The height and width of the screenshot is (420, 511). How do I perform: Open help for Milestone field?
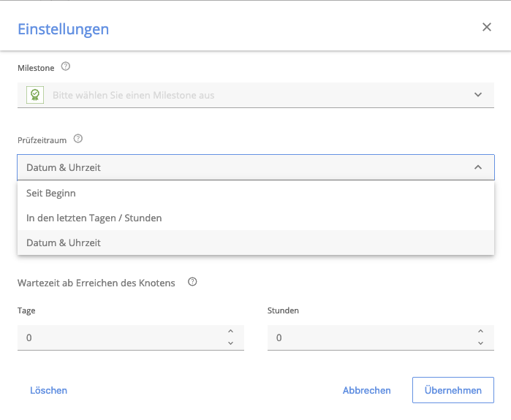[x=66, y=66]
